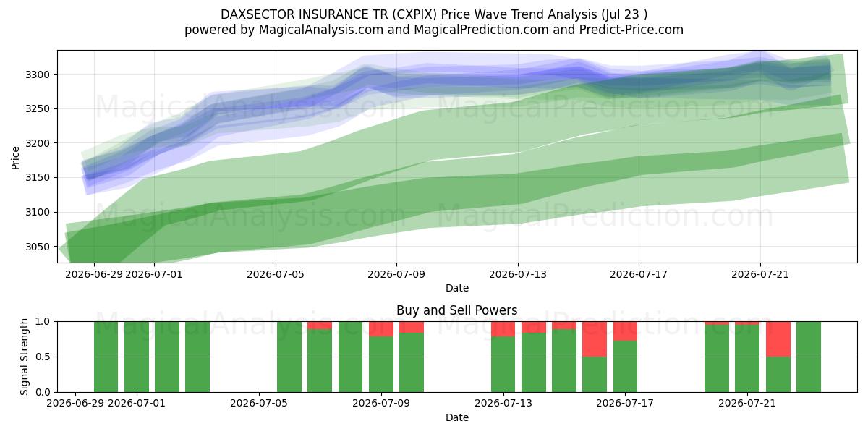Click the 'Buy and Sell Powers' subplot title

[x=457, y=310]
